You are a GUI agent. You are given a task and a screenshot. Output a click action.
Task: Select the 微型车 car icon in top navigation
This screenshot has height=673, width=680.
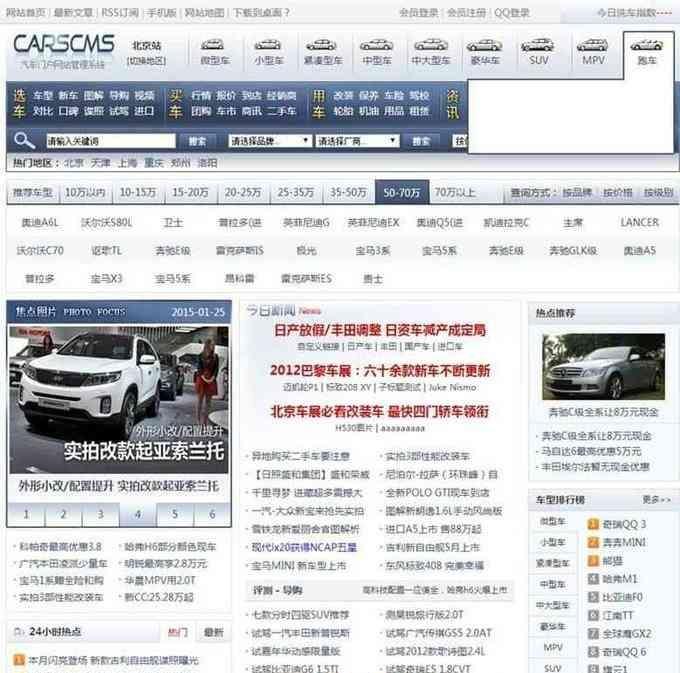[212, 45]
